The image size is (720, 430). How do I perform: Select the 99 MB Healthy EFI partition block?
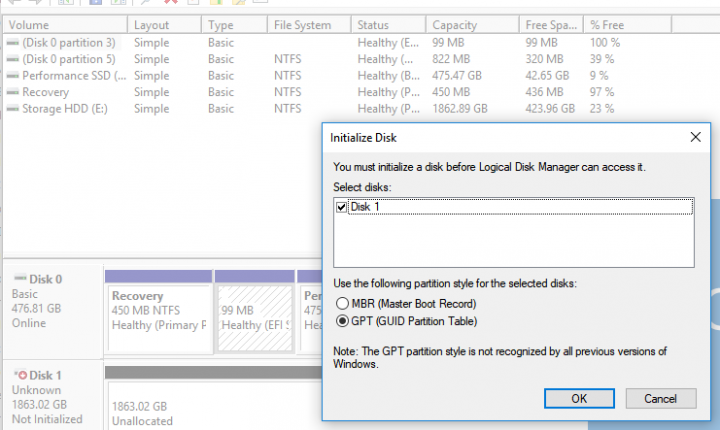[255, 317]
